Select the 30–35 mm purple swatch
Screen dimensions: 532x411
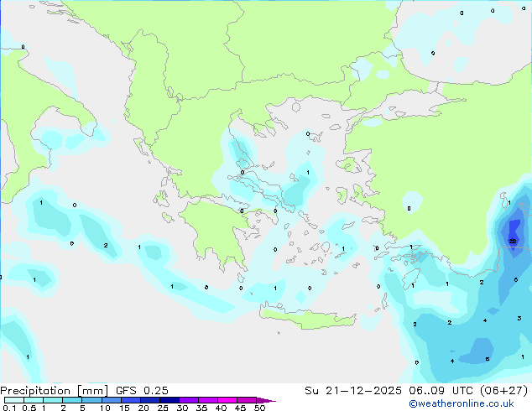(189, 400)
